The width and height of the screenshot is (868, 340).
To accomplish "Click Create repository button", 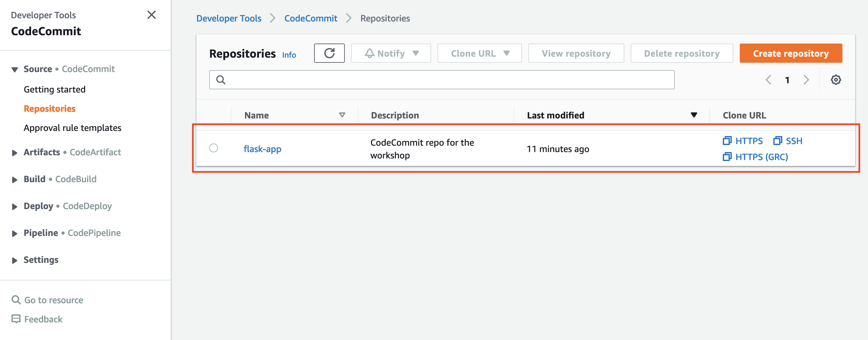I will (791, 53).
